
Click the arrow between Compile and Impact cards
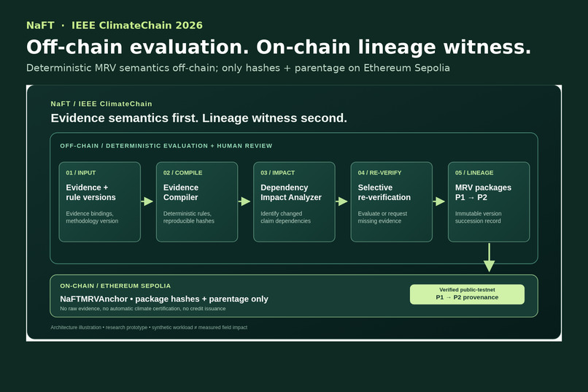point(244,201)
